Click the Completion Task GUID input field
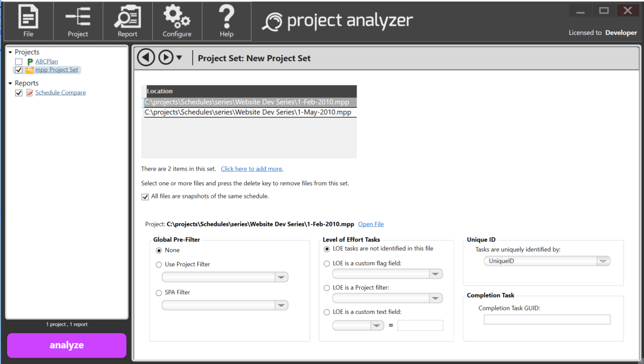Viewport: 644px width, 364px height. pyautogui.click(x=547, y=319)
